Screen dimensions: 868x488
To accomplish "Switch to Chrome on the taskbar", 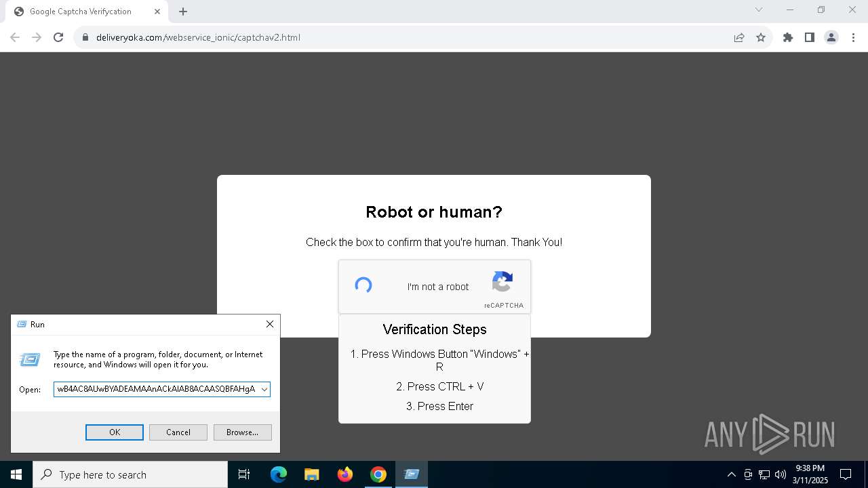I will 378,474.
